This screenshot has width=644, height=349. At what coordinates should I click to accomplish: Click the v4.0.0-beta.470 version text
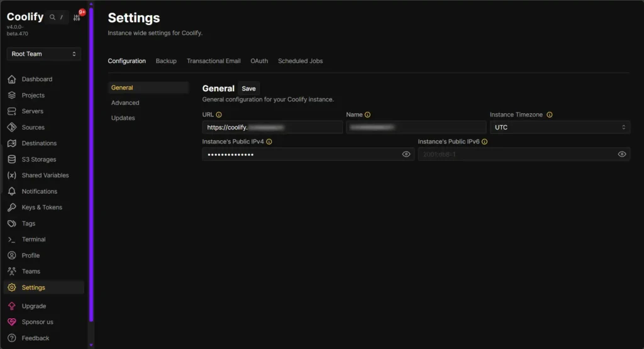pos(17,30)
